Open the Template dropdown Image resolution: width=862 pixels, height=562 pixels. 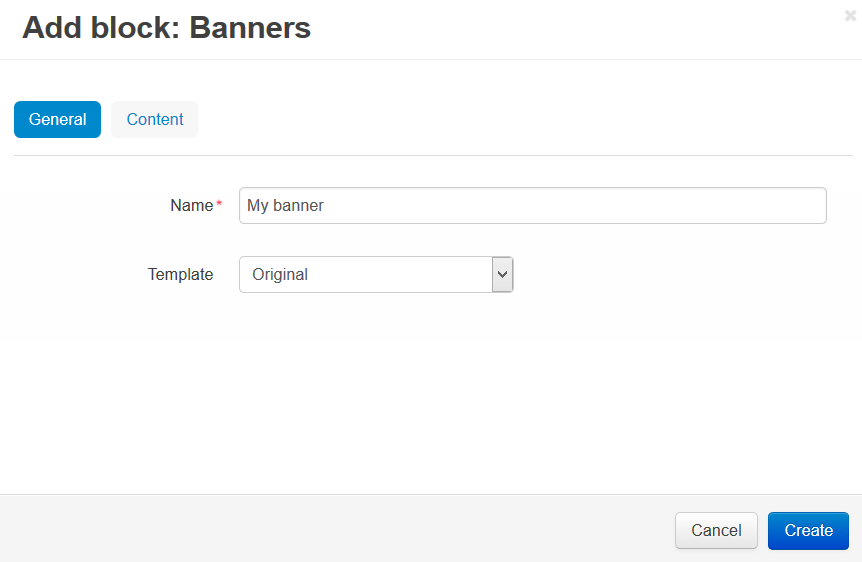(x=376, y=274)
